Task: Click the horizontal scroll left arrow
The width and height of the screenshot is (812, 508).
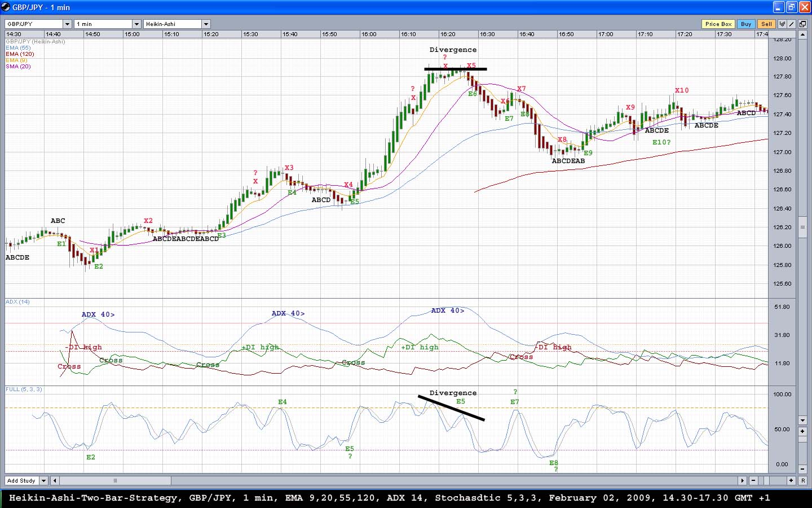Action: [55, 480]
